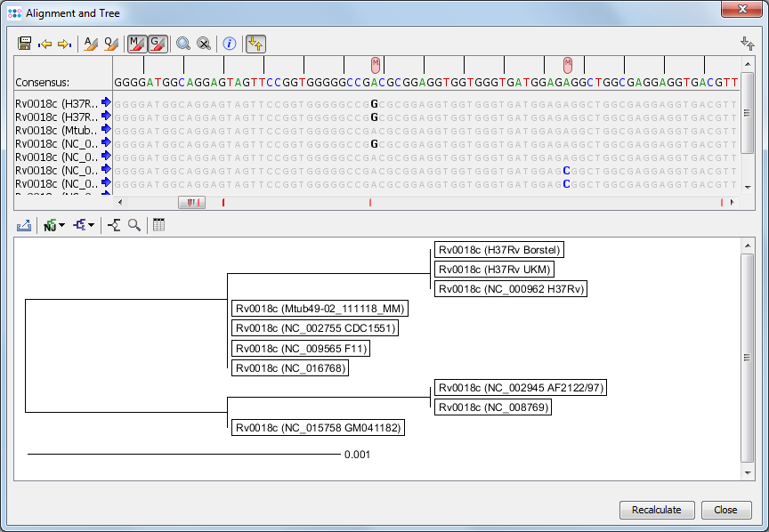Click the panel collapse arrows at top right
This screenshot has width=769, height=532.
point(747,44)
